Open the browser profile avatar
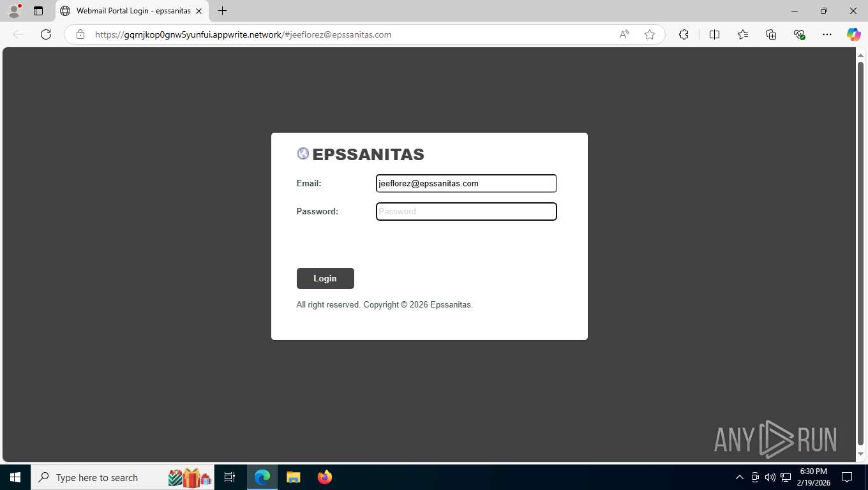The width and height of the screenshot is (868, 490). [x=14, y=11]
